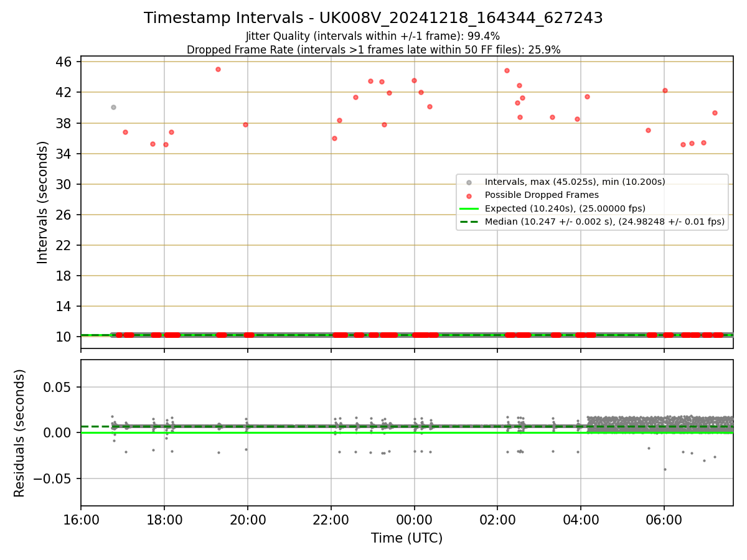Viewport: 747px width, 560px height.
Task: Click the x-axis tick label 18:00
Action: [164, 519]
